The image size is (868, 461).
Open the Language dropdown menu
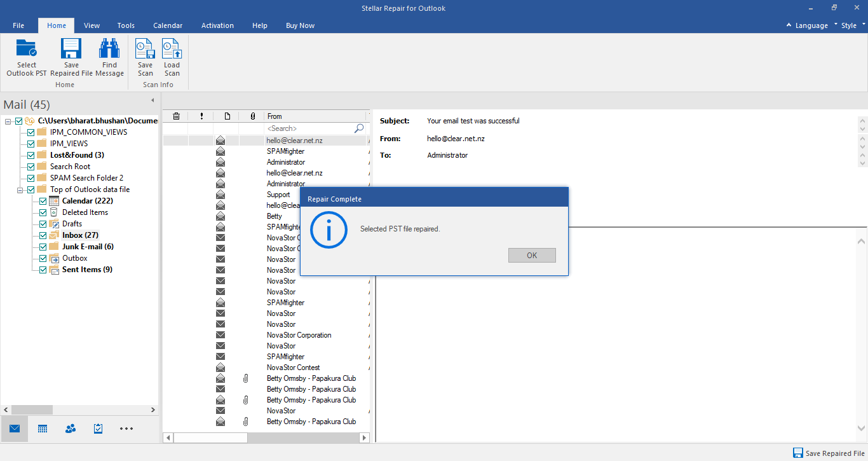[811, 25]
